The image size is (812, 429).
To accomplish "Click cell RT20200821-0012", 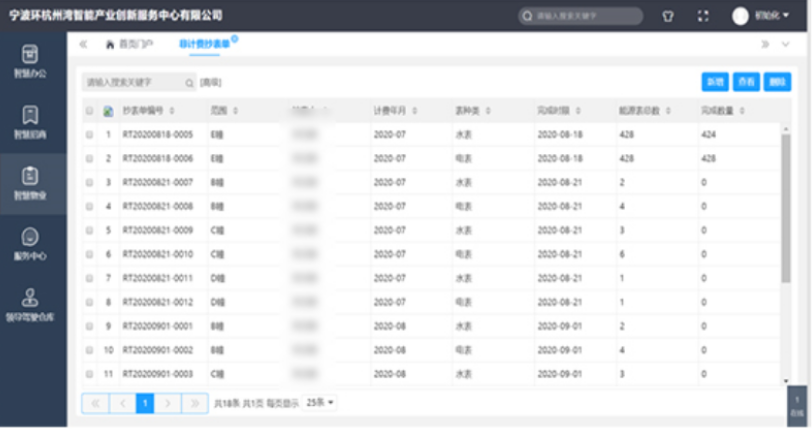I will click(158, 303).
